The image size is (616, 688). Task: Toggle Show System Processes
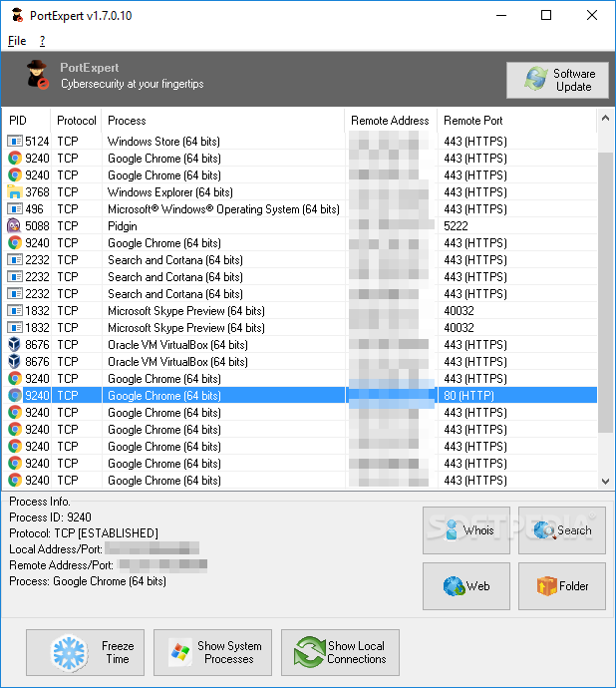212,652
